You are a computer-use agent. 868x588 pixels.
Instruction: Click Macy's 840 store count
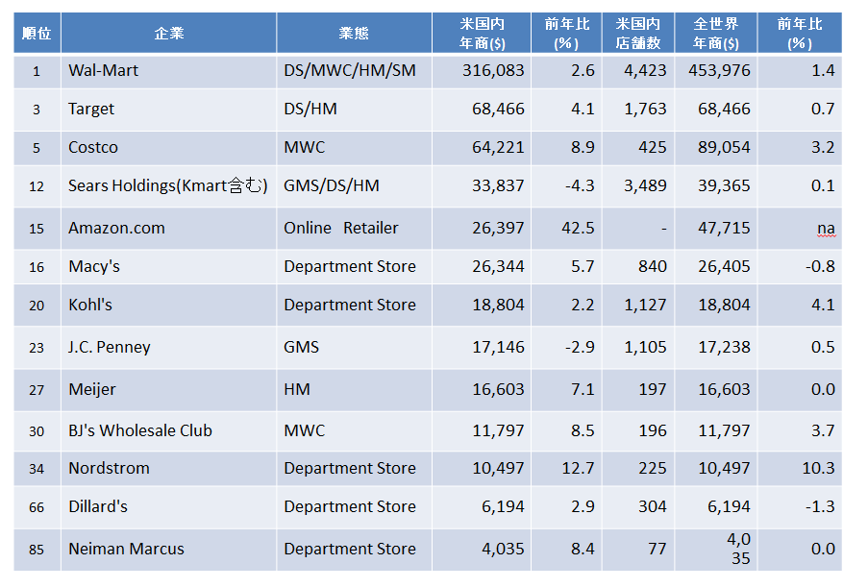click(x=653, y=267)
